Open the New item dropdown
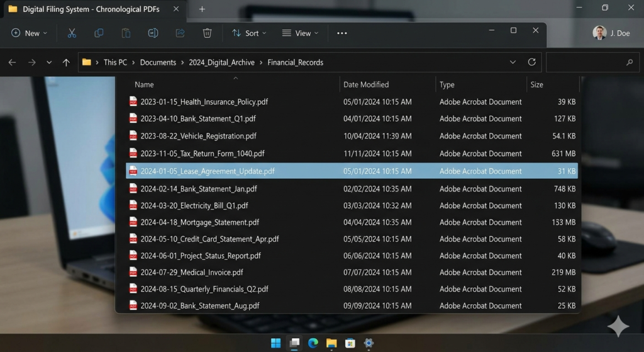 pyautogui.click(x=29, y=33)
